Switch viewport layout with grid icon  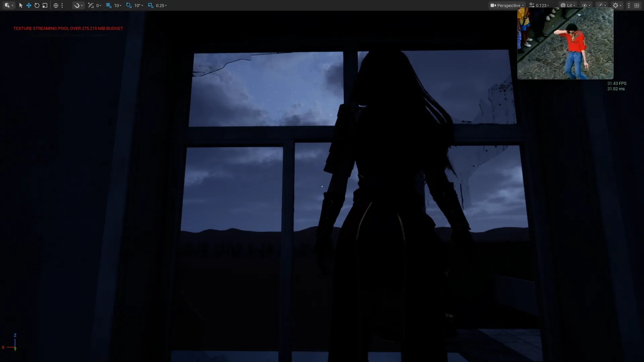(637, 5)
